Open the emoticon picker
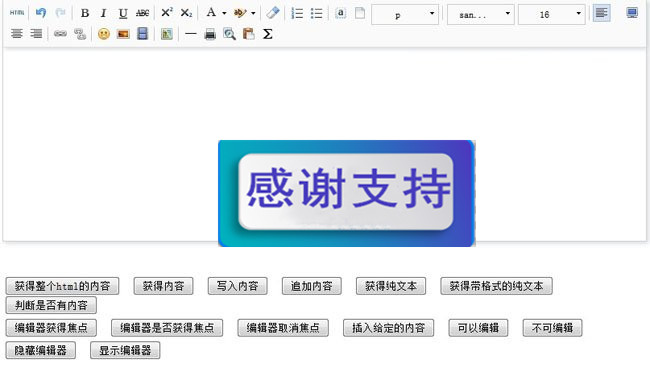This screenshot has width=650, height=376. pyautogui.click(x=104, y=34)
